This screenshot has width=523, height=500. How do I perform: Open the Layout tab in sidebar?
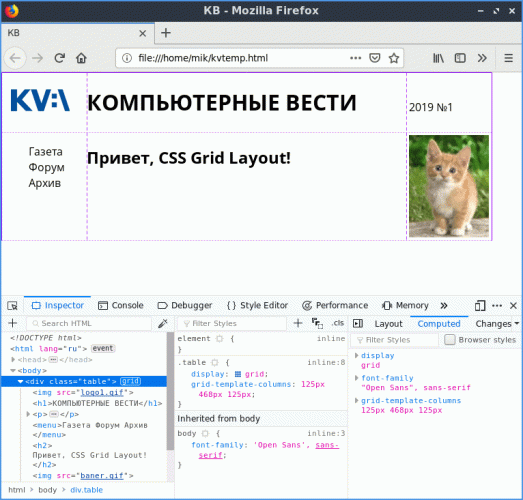[388, 324]
